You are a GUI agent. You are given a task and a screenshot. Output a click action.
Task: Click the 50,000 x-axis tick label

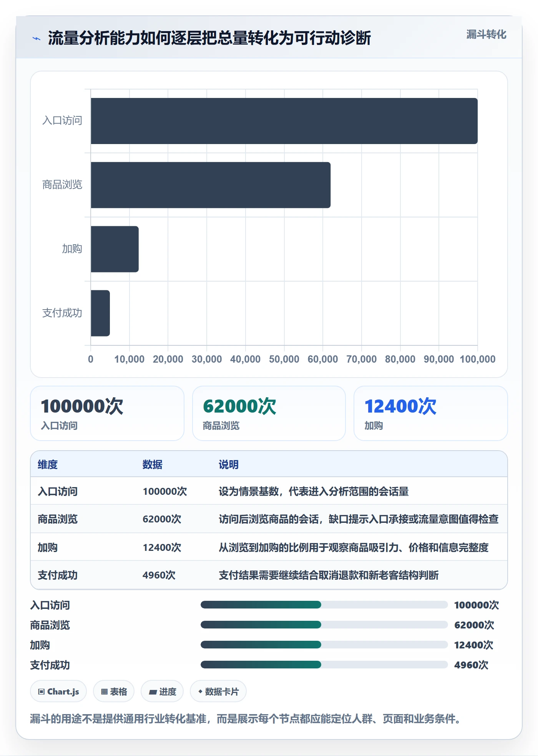tap(284, 359)
